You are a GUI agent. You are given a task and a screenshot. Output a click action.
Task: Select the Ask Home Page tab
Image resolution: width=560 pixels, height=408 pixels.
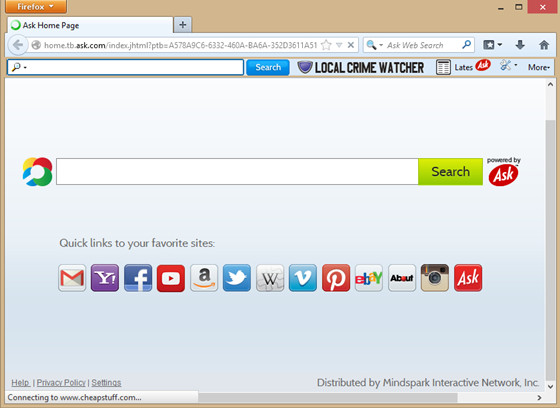pyautogui.click(x=90, y=25)
